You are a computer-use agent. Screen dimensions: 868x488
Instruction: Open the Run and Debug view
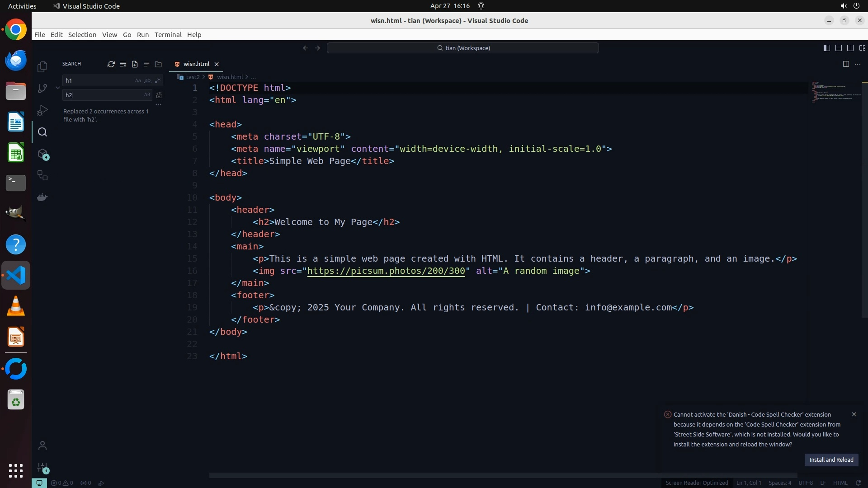[42, 110]
